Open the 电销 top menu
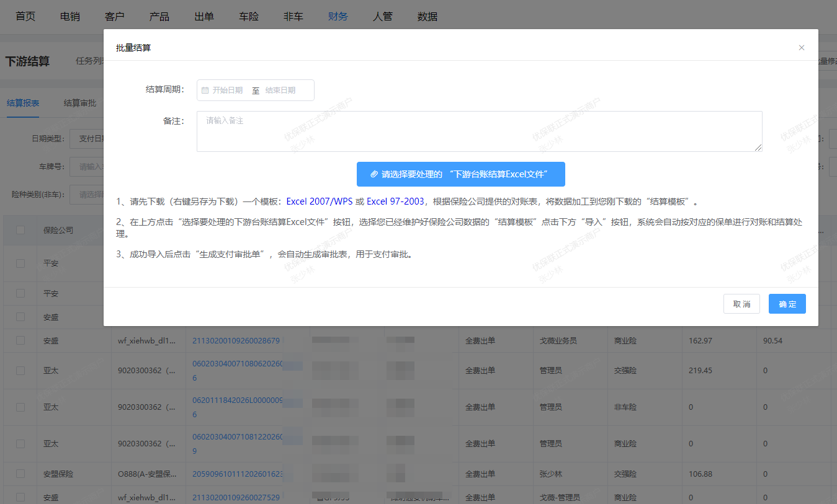This screenshot has width=837, height=504. coord(70,17)
